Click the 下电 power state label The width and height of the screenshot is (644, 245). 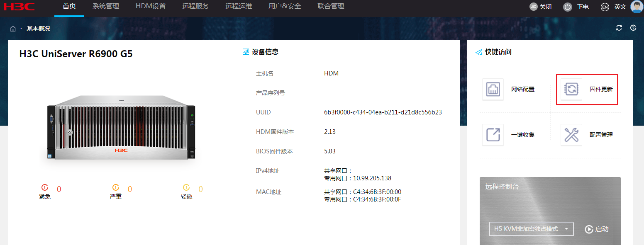point(583,7)
